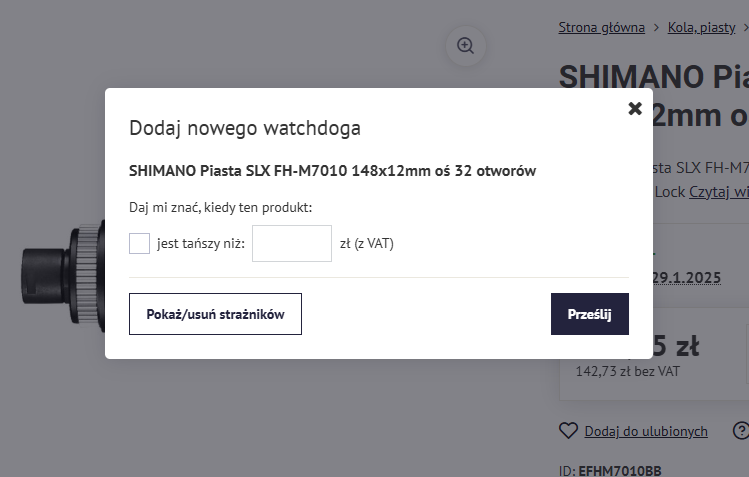Click the '142,73 zł bez VAT' price text
Image resolution: width=749 pixels, height=477 pixels.
tap(627, 370)
